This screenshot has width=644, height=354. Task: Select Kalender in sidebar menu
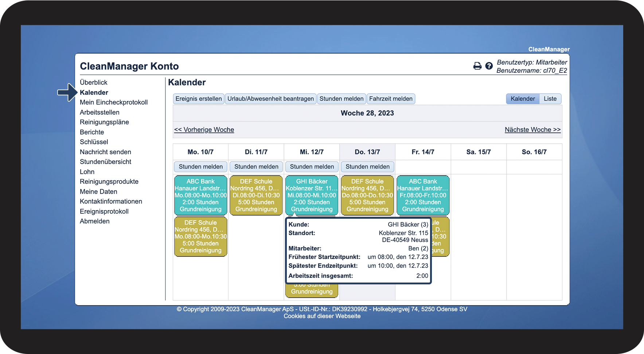94,93
